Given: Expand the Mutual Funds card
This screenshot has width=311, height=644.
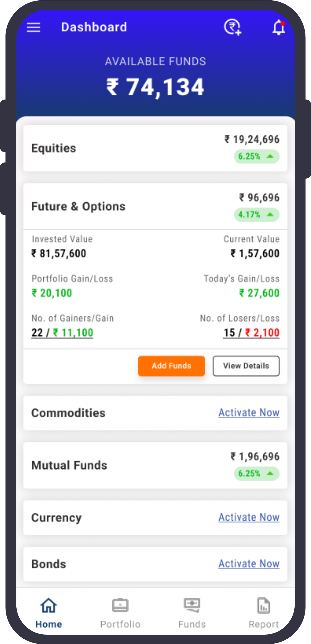Looking at the screenshot, I should (155, 465).
